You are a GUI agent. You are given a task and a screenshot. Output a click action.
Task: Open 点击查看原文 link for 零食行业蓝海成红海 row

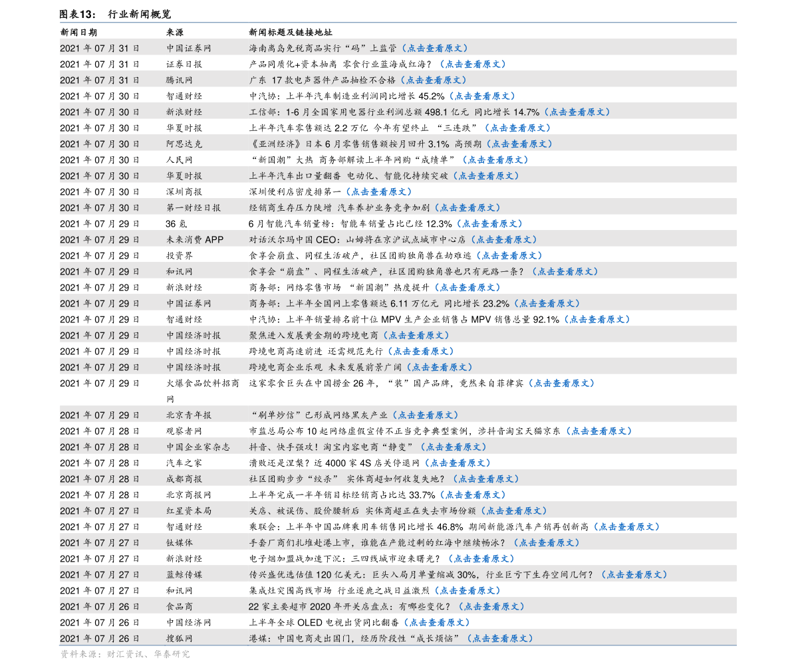pos(473,64)
